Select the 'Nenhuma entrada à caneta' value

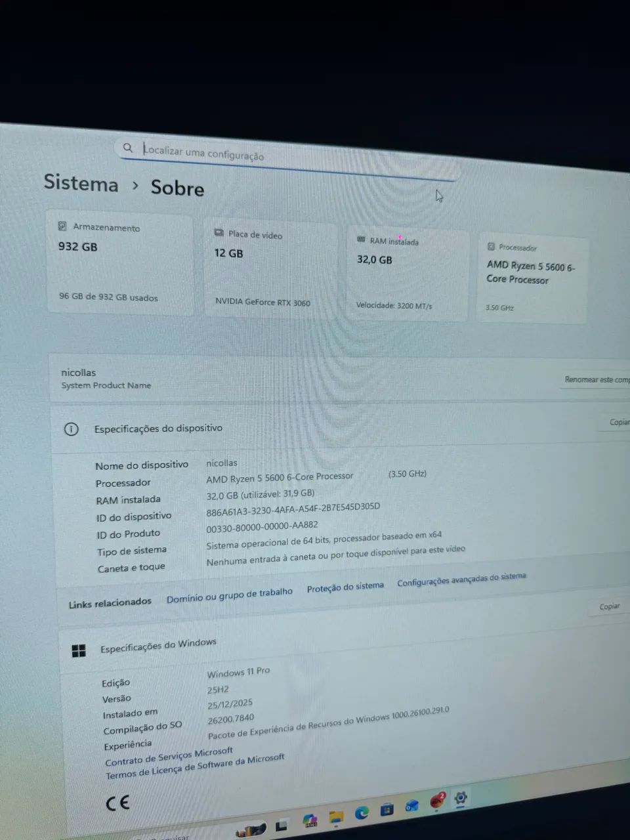coord(335,555)
